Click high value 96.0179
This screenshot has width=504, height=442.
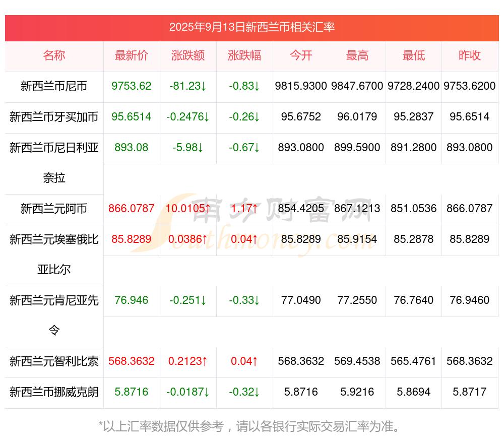pyautogui.click(x=357, y=116)
